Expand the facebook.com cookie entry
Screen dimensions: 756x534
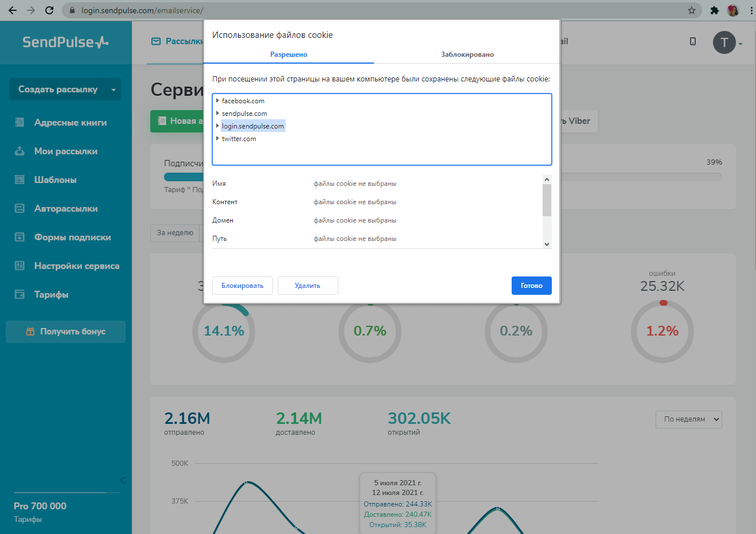tap(217, 101)
